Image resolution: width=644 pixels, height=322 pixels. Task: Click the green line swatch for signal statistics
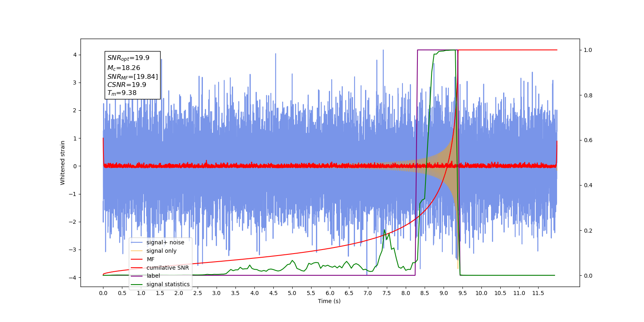tap(137, 285)
